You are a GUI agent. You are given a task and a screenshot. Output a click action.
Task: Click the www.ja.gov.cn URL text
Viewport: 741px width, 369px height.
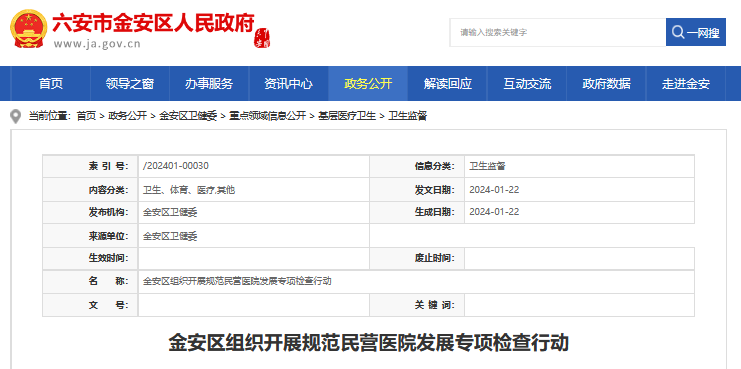coord(97,44)
